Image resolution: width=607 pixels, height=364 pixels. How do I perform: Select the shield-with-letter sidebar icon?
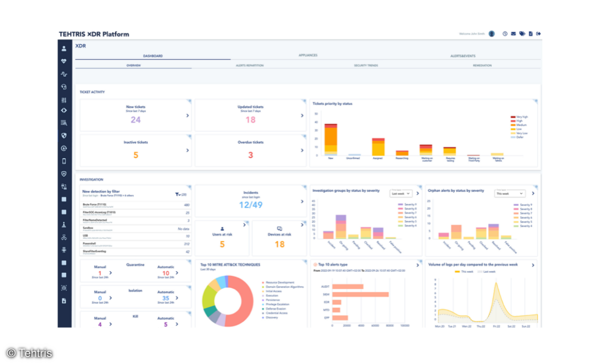(x=64, y=174)
